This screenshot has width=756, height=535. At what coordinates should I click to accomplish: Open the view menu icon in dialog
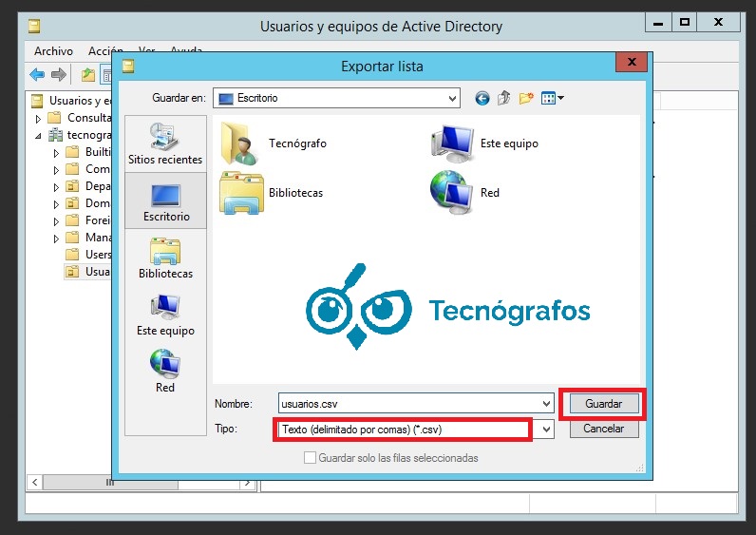click(552, 98)
